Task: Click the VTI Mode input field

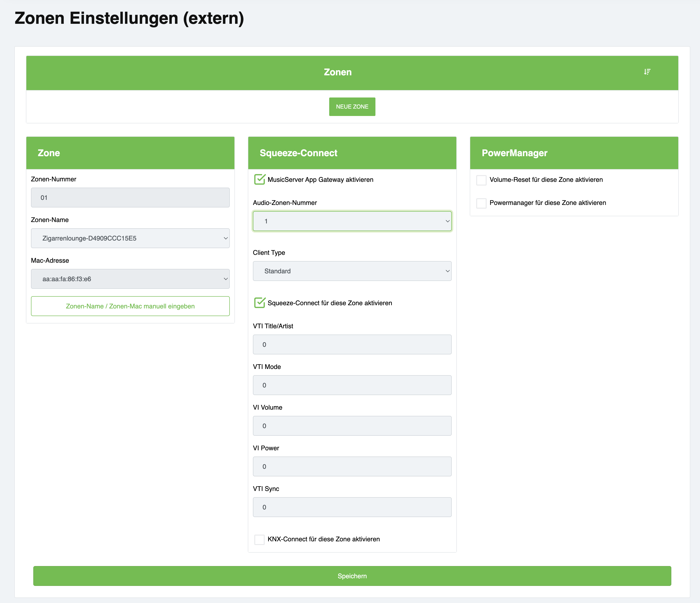Action: [352, 385]
